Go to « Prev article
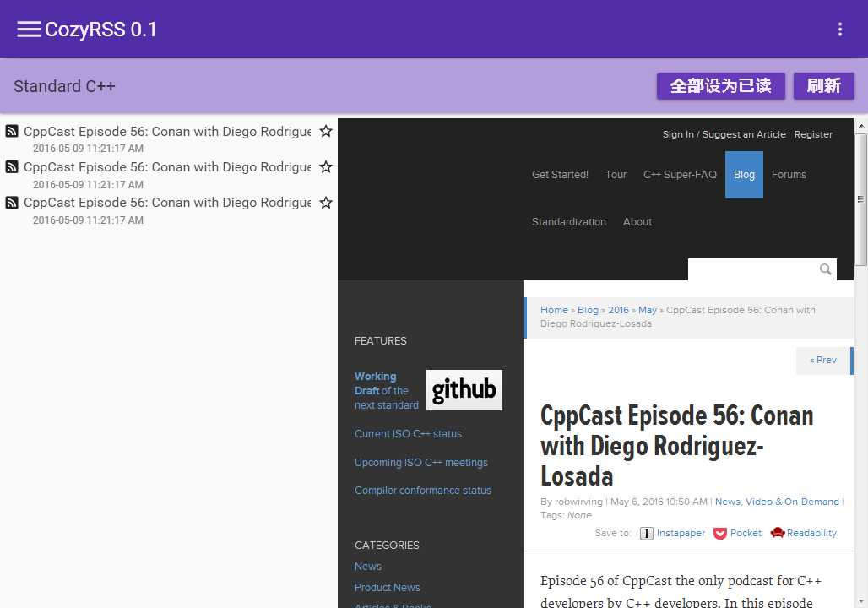This screenshot has height=608, width=868. (823, 360)
